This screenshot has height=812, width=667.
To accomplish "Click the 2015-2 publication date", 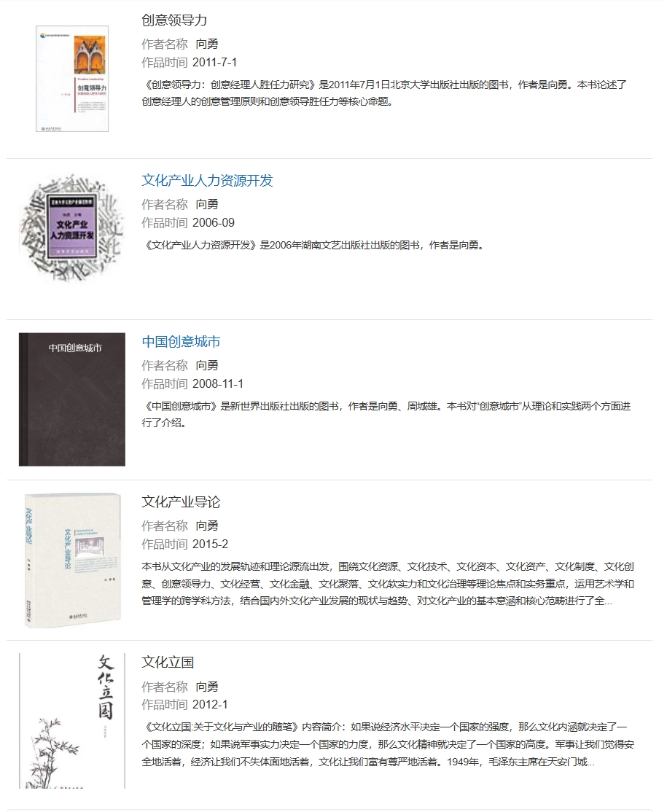I will (210, 544).
